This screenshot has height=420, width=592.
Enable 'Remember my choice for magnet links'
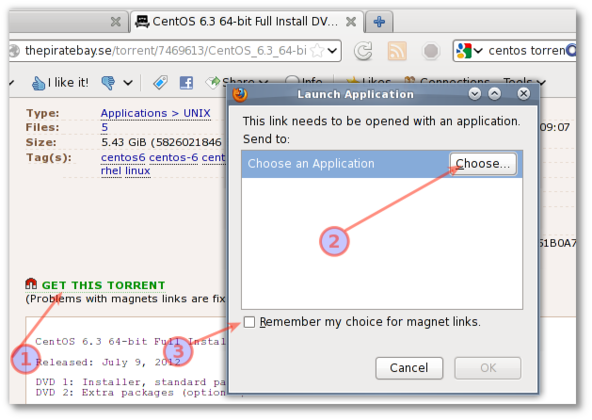[x=249, y=322]
